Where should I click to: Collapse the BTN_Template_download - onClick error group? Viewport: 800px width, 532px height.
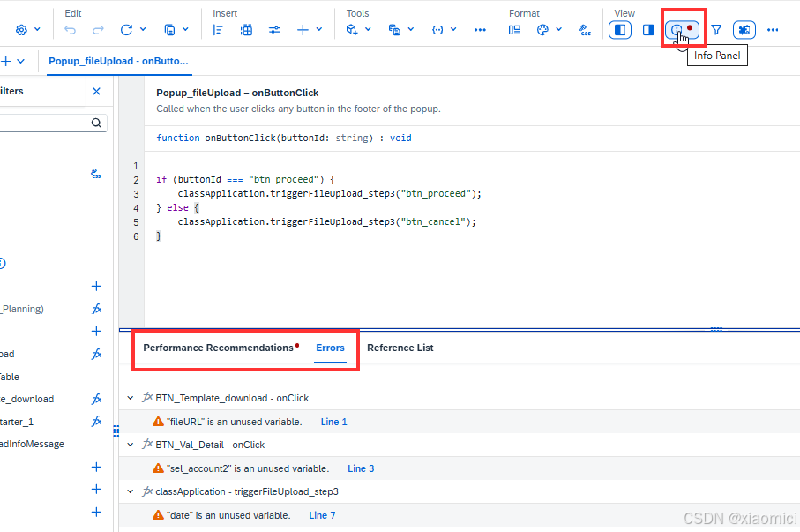(x=131, y=398)
